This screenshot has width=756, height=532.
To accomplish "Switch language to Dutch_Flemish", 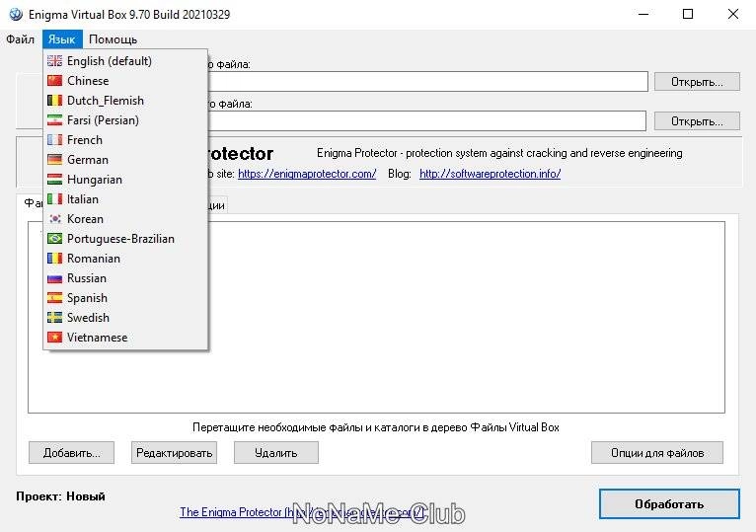I will pyautogui.click(x=125, y=101).
